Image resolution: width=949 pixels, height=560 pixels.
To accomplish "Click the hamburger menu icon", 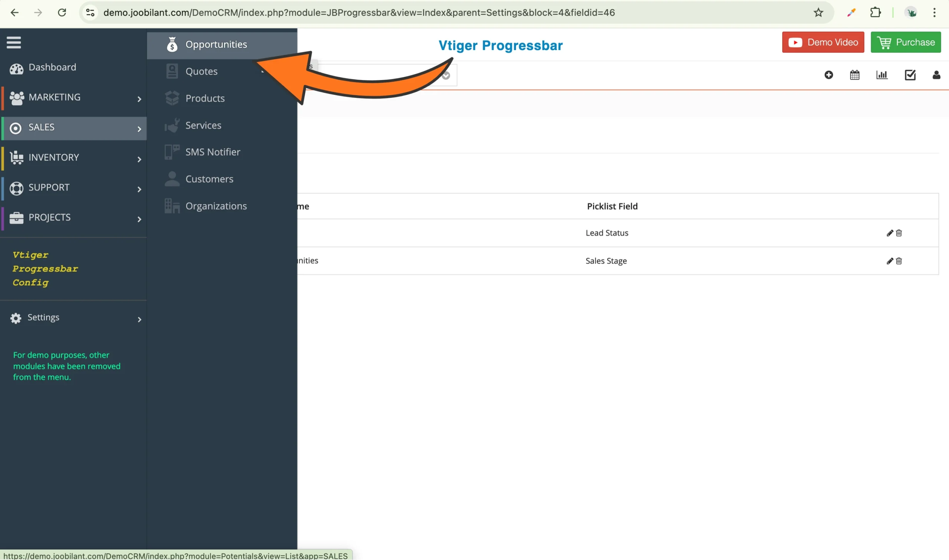I will (x=14, y=42).
